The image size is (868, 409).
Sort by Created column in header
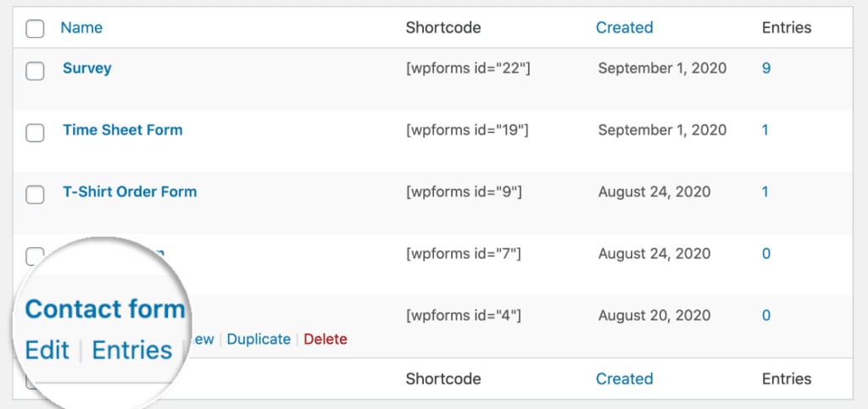[x=624, y=28]
